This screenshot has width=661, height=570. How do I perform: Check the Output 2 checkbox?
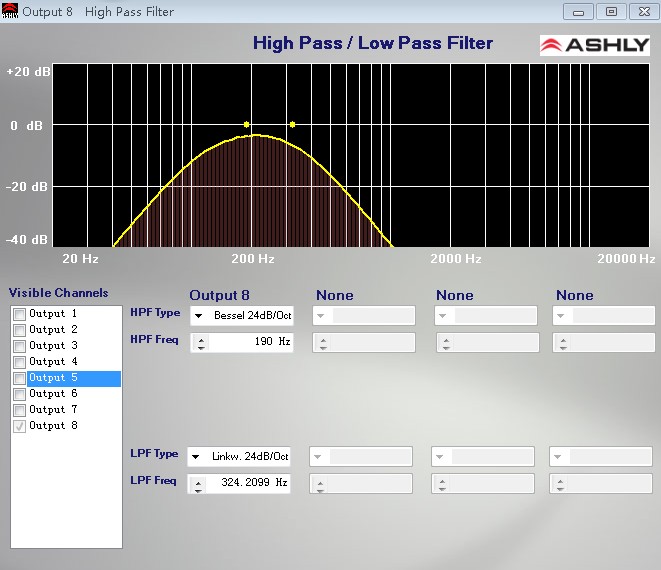tap(19, 330)
